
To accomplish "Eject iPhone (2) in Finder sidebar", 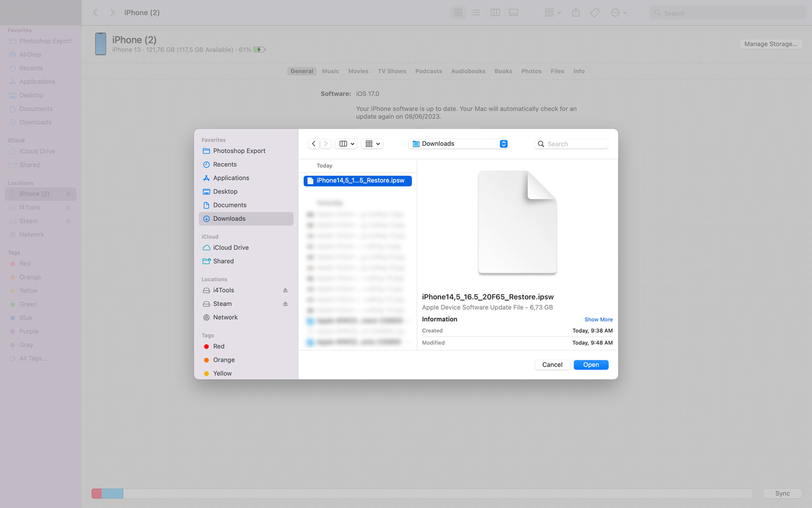I will (68, 194).
